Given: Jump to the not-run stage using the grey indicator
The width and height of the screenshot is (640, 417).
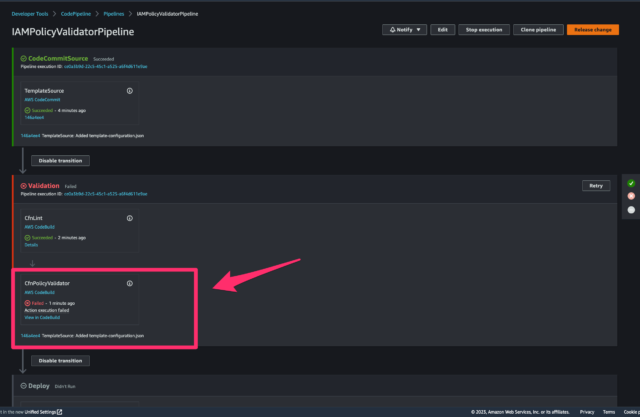Looking at the screenshot, I should pyautogui.click(x=631, y=210).
